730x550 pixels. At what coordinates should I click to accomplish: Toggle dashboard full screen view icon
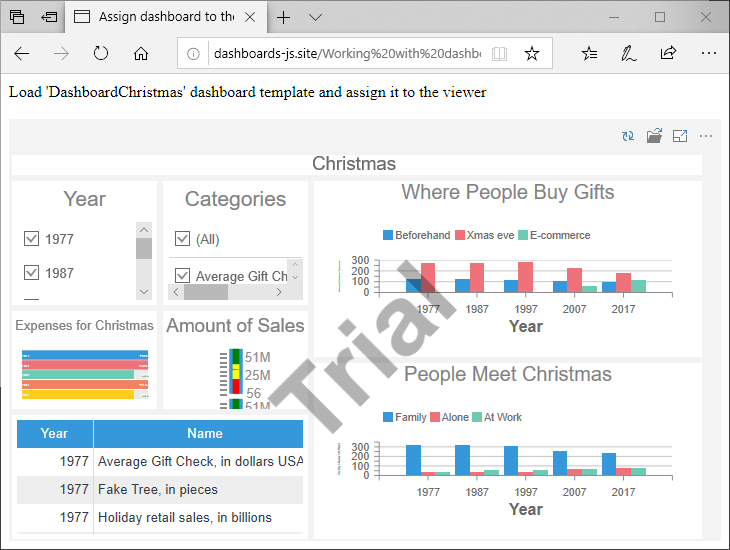pyautogui.click(x=680, y=136)
